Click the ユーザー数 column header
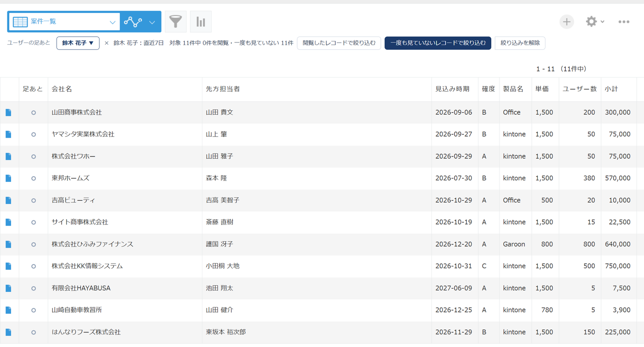644x347 pixels. pyautogui.click(x=580, y=89)
